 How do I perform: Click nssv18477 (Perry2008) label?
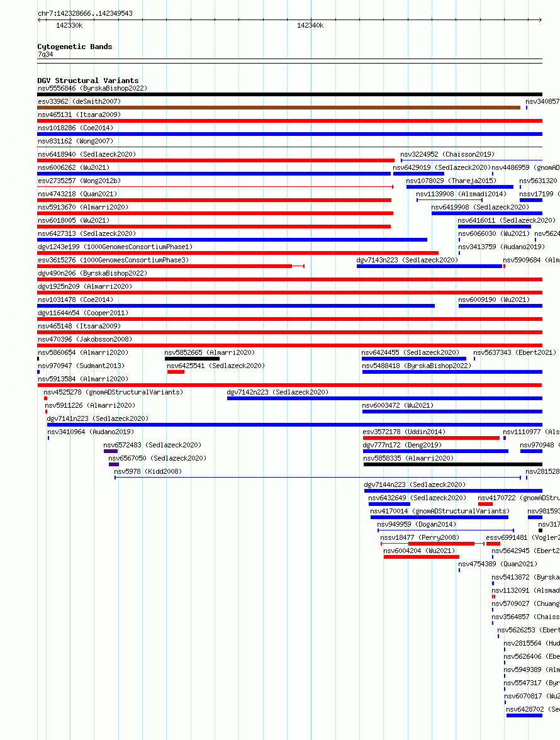[x=420, y=537]
